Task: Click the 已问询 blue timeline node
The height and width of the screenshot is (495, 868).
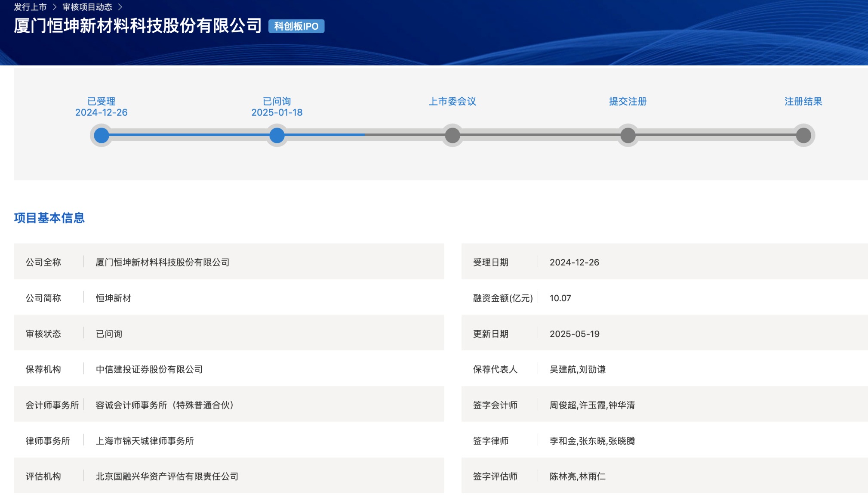Action: pyautogui.click(x=277, y=135)
